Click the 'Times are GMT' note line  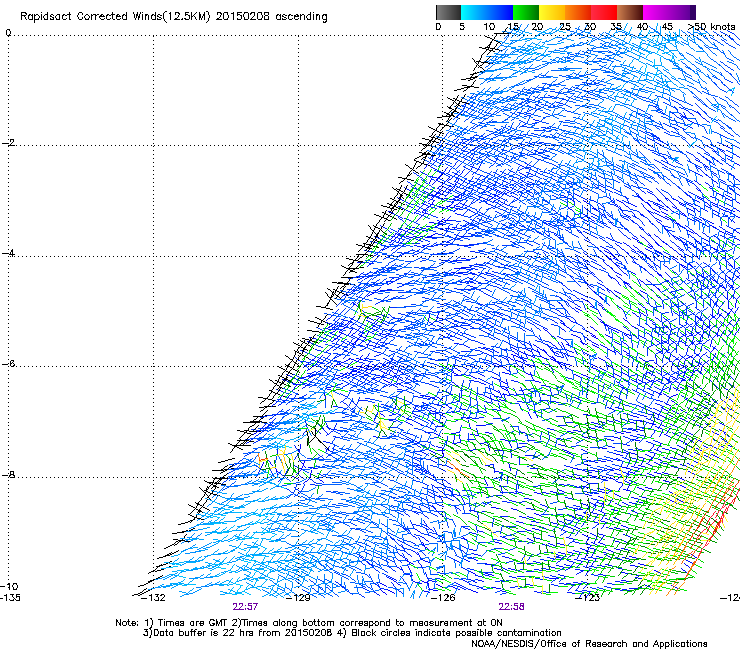[x=309, y=623]
